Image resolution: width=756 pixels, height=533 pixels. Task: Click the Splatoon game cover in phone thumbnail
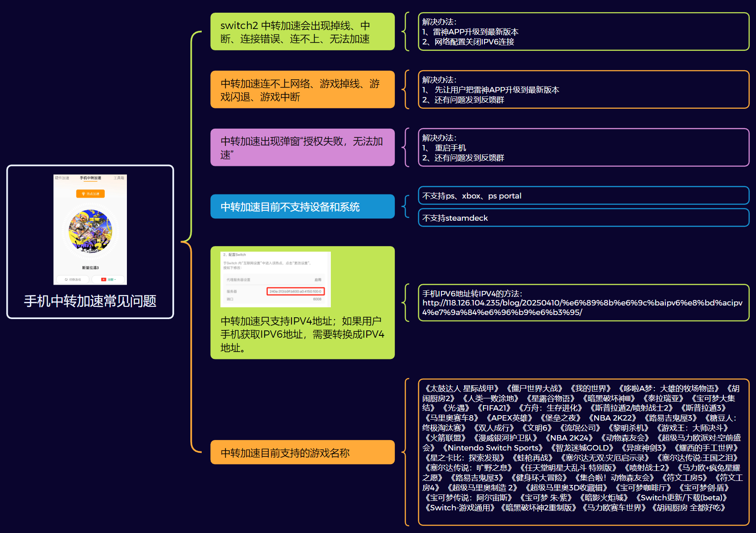91,232
